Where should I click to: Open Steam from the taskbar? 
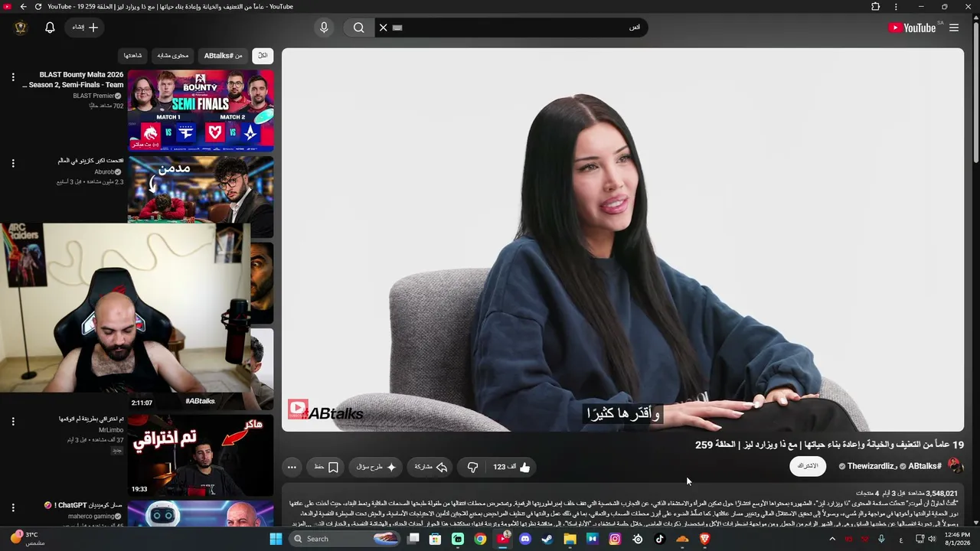coord(547,539)
